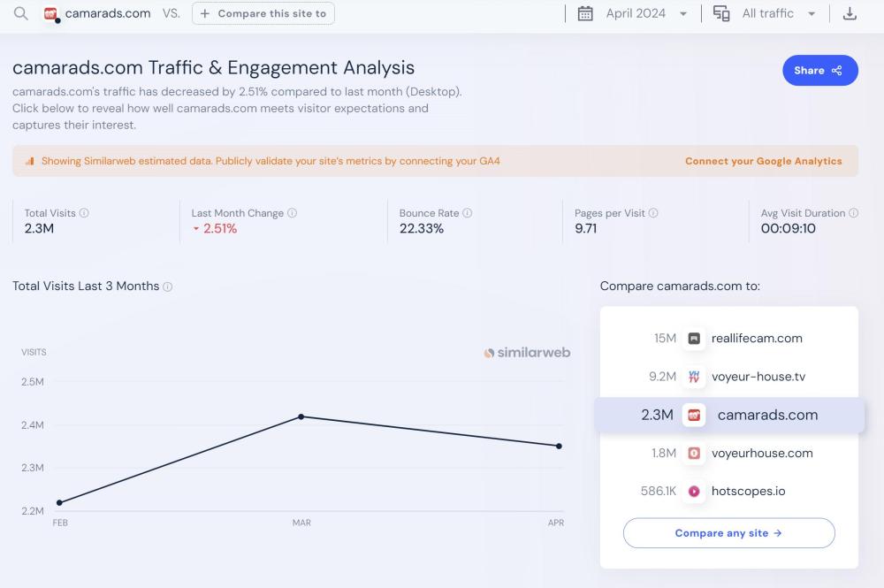Click the info icon next to Total Visits
Image resolution: width=884 pixels, height=588 pixels.
click(x=84, y=213)
